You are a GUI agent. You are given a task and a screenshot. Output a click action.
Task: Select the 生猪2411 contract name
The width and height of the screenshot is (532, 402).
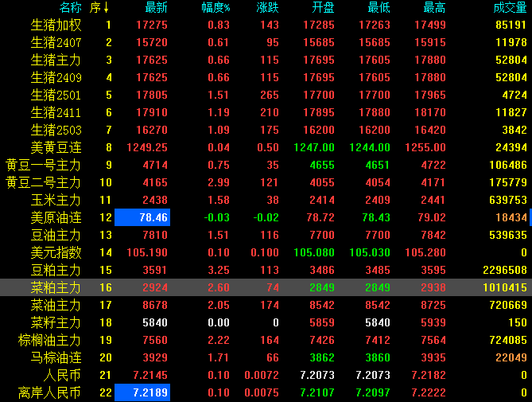(56, 113)
